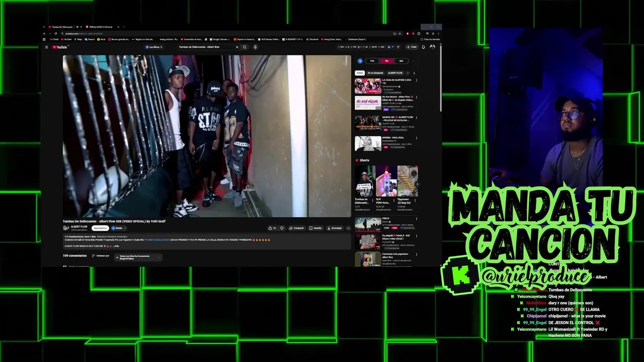This screenshot has width=644, height=362.
Task: Run search with the magnifier icon
Action: [245, 47]
